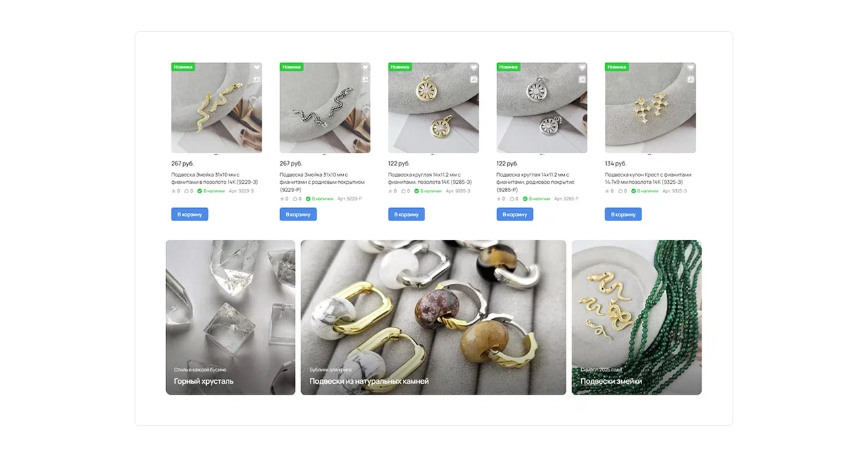Viewport: 868px width, 457px height.
Task: Click В корзину for rhodium snake pendant
Action: (x=298, y=214)
